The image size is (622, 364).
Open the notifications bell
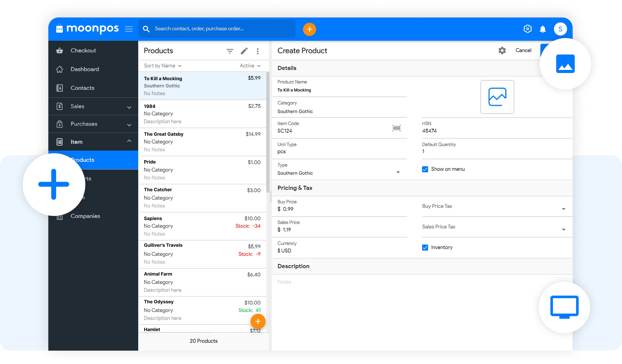543,29
